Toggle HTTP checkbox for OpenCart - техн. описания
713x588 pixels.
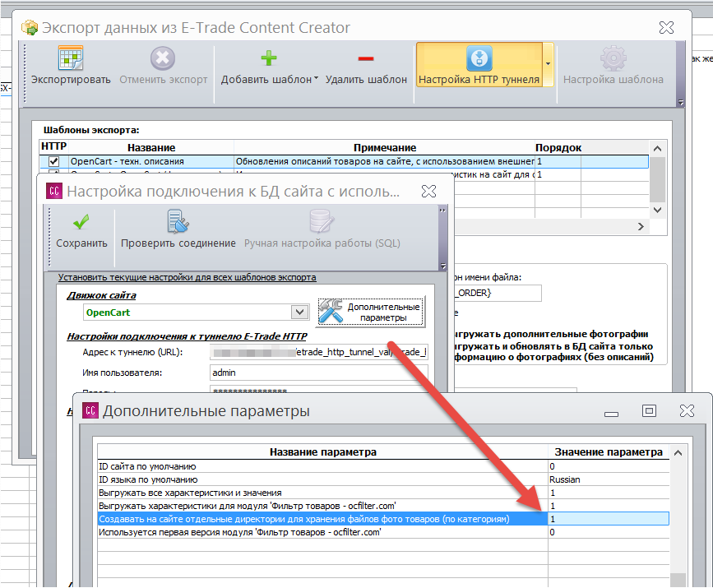[53, 161]
